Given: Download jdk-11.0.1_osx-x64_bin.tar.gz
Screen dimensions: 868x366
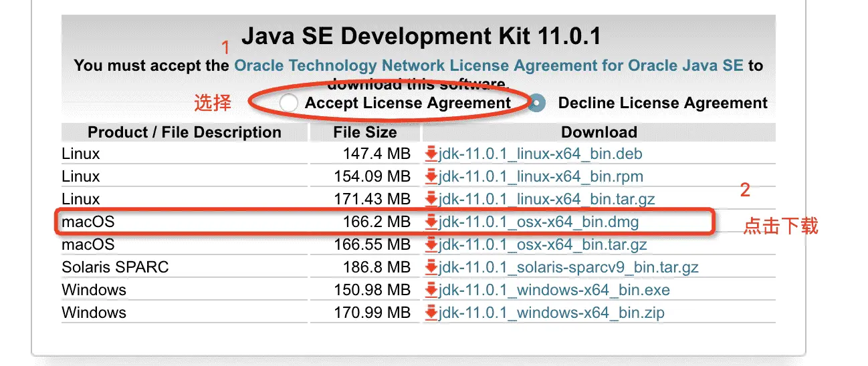Looking at the screenshot, I should point(543,244).
